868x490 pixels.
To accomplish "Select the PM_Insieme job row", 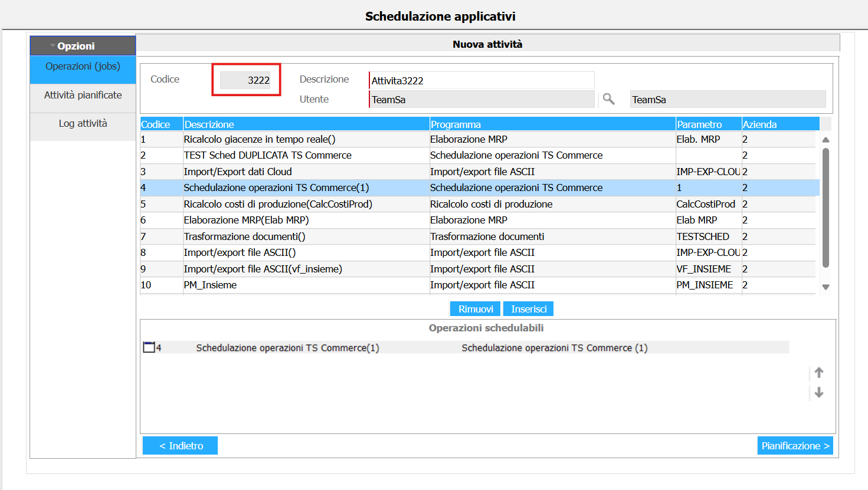I will click(210, 285).
